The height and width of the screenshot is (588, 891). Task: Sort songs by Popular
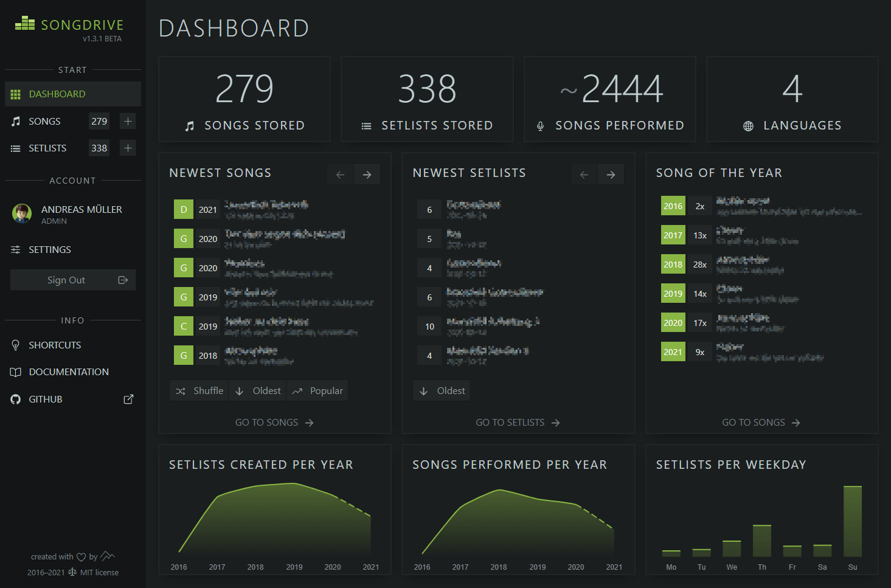317,390
